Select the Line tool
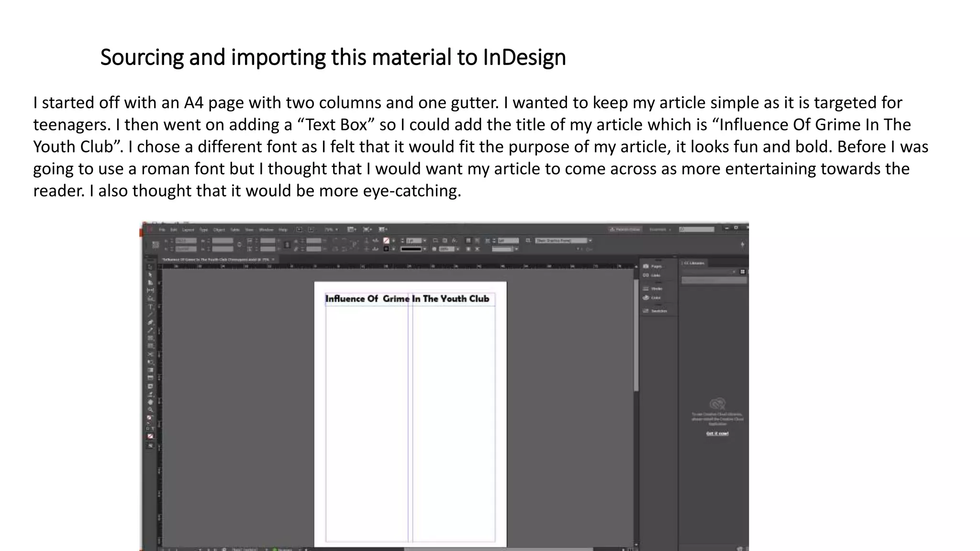This screenshot has height=551, width=980. [150, 314]
